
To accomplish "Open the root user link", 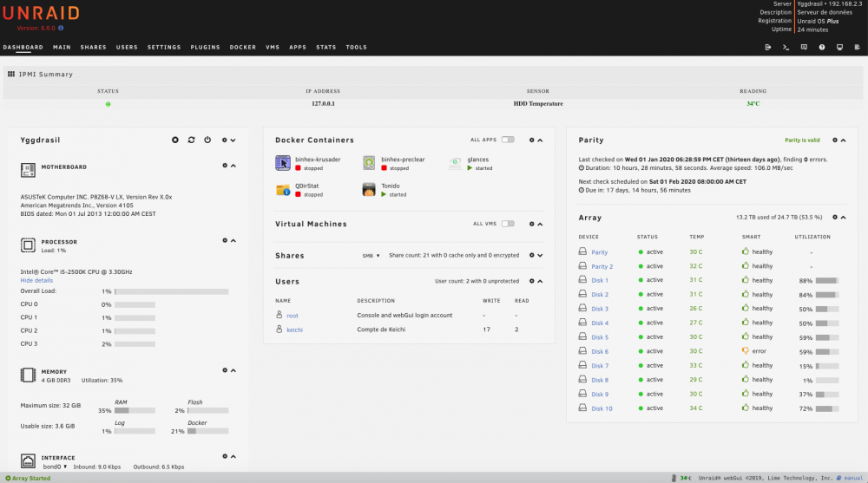I will pos(293,316).
